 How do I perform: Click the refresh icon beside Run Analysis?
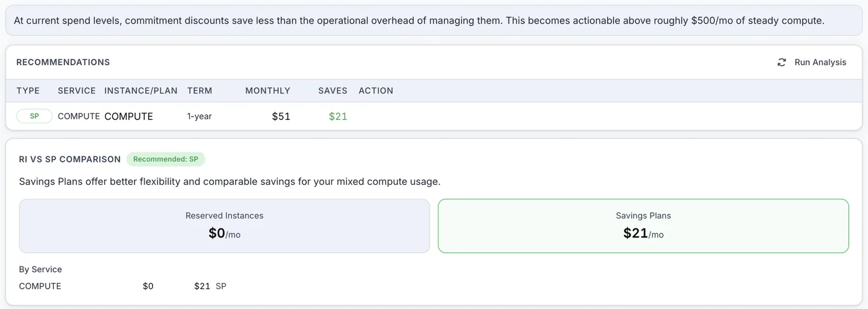click(782, 62)
